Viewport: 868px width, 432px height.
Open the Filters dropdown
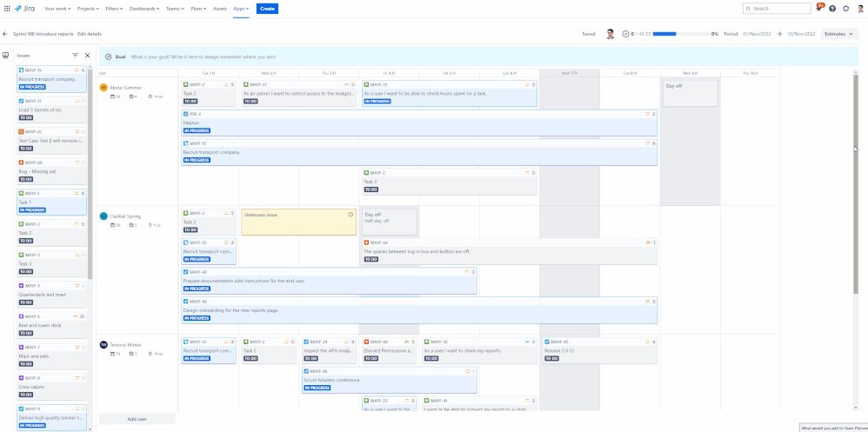[x=115, y=9]
